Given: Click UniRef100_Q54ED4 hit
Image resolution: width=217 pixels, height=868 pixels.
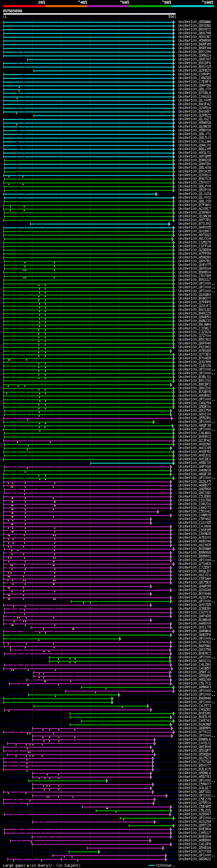Looking at the screenshot, I should (195, 848).
